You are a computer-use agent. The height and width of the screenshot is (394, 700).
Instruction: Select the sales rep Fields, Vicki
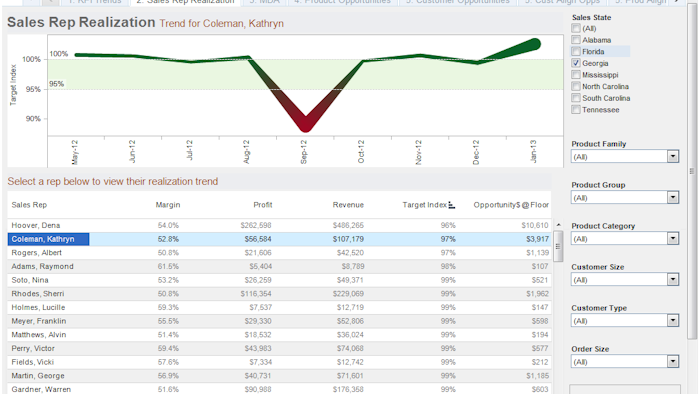coord(33,362)
